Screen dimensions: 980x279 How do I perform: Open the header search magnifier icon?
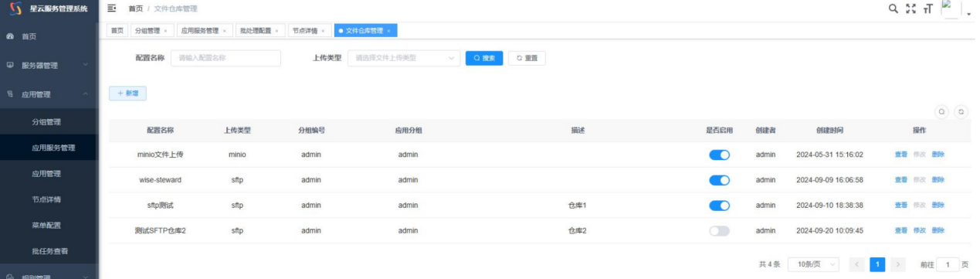pos(894,9)
